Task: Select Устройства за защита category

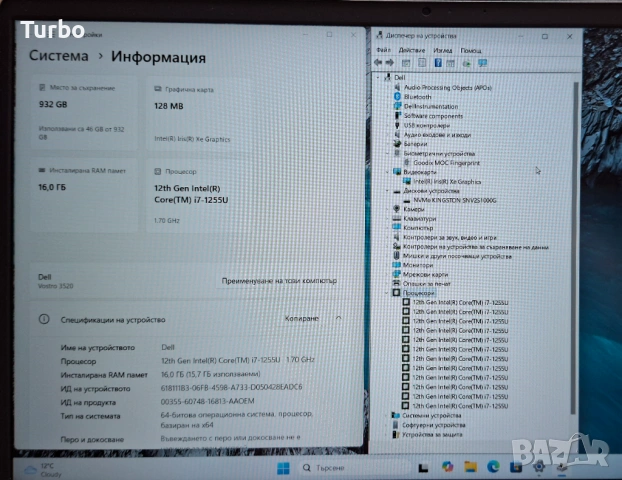Action: point(432,434)
